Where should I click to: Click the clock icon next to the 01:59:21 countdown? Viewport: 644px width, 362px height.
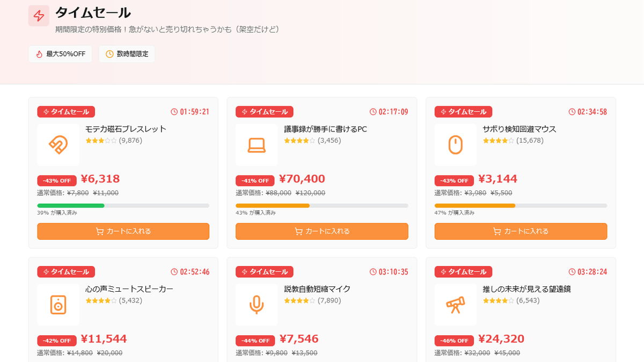(174, 112)
